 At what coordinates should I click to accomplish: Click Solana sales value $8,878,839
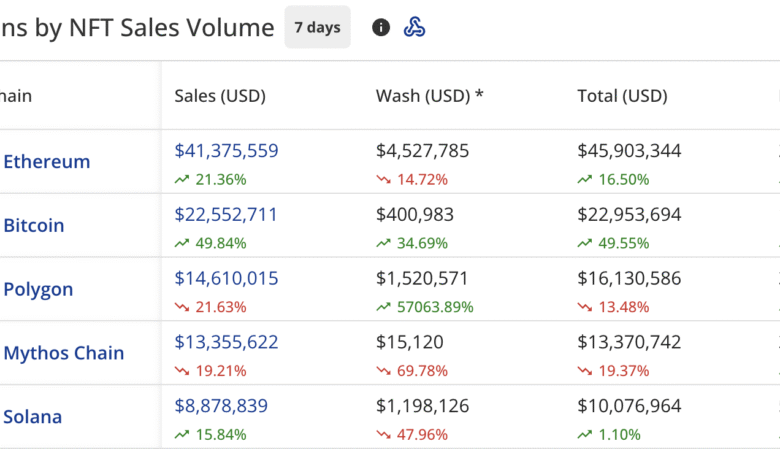coord(221,406)
